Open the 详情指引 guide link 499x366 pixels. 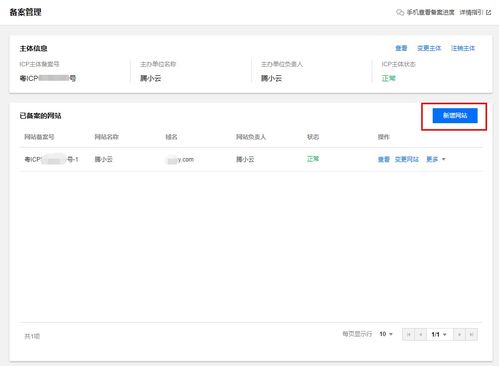coord(471,12)
